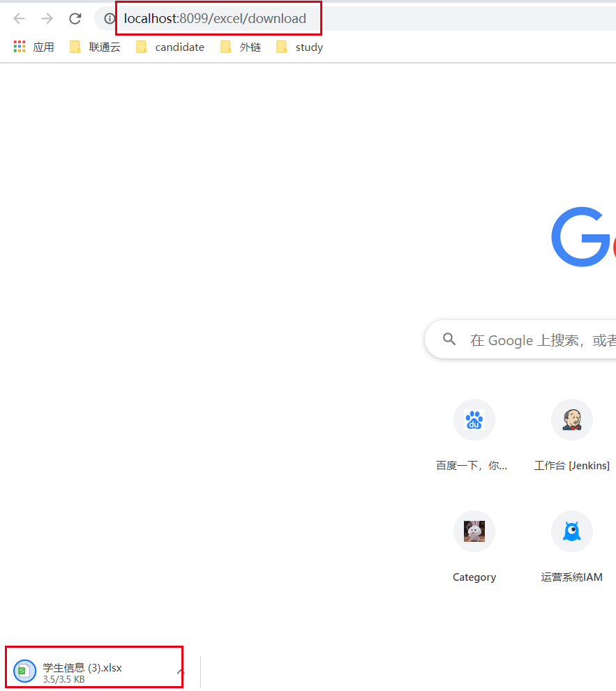Viewport: 616px width, 691px height.
Task: Click the forward navigation arrow
Action: 47,19
